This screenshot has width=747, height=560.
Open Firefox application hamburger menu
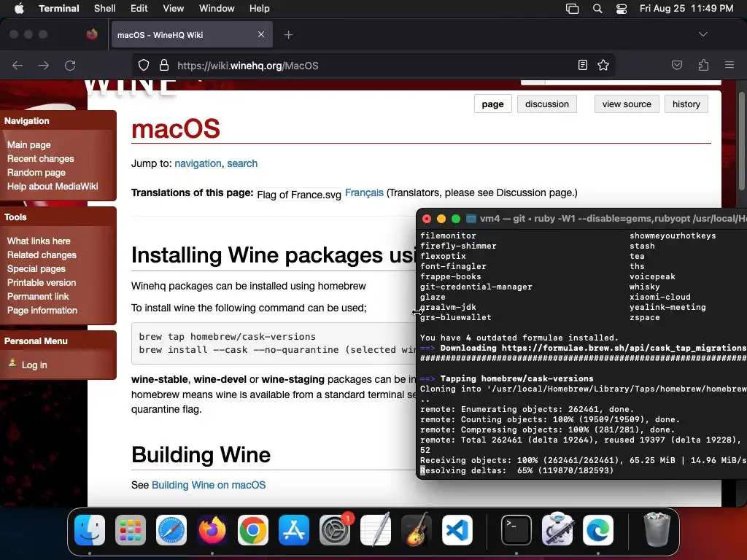click(x=729, y=65)
